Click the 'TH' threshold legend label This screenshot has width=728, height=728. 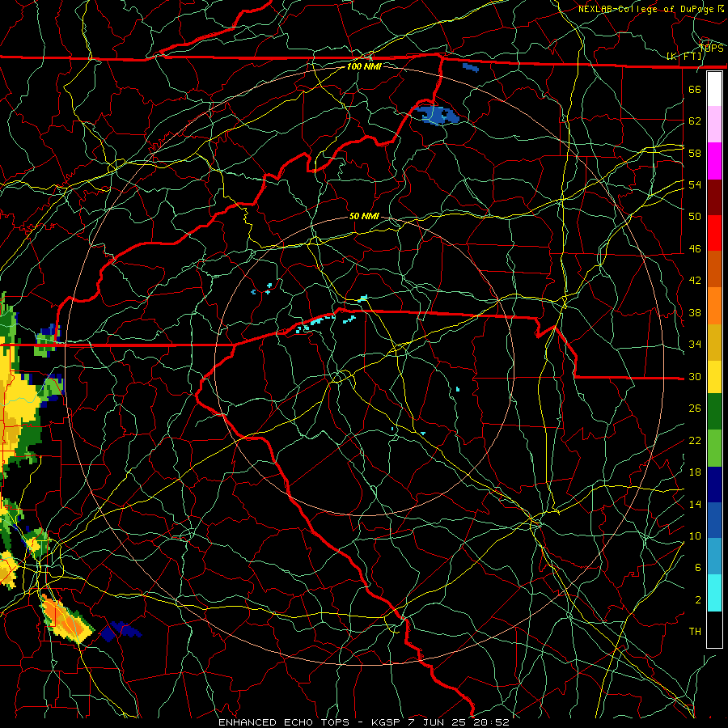click(x=695, y=632)
